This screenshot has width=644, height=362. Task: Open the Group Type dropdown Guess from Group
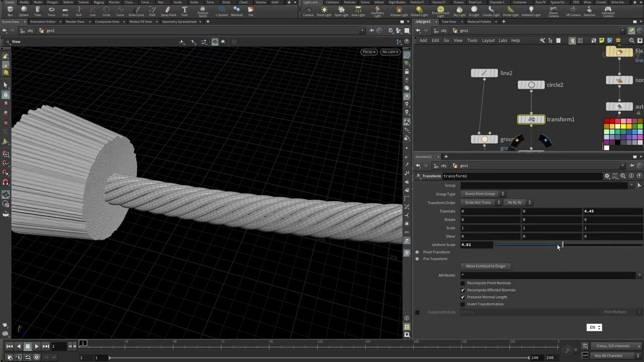[x=483, y=194]
